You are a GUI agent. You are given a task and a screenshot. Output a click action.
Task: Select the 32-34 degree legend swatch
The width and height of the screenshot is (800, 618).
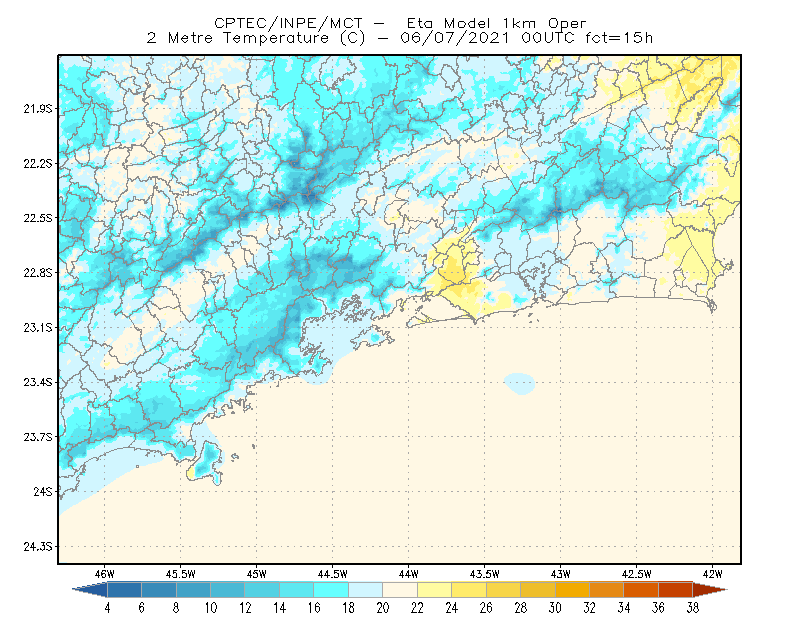coord(607,590)
